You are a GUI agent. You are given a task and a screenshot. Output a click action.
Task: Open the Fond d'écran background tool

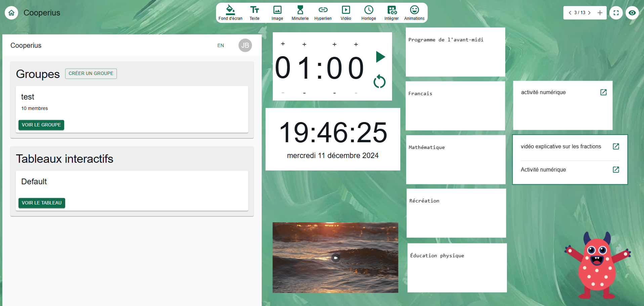coord(230,13)
